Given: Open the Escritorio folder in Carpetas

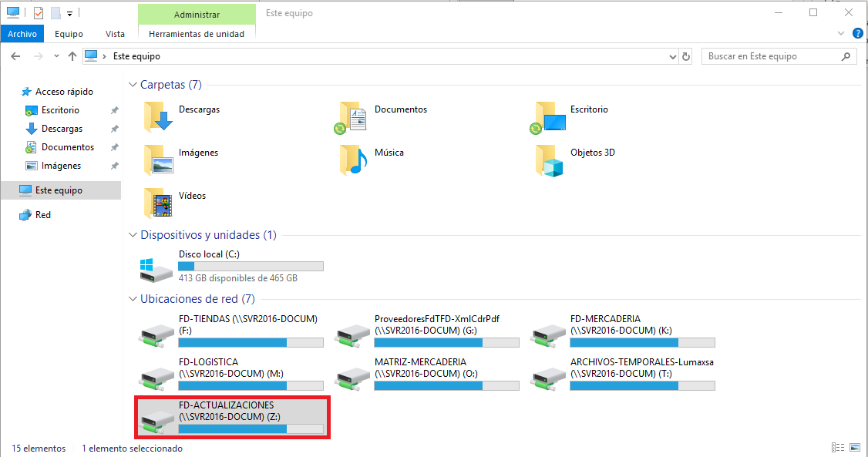Looking at the screenshot, I should tap(547, 118).
